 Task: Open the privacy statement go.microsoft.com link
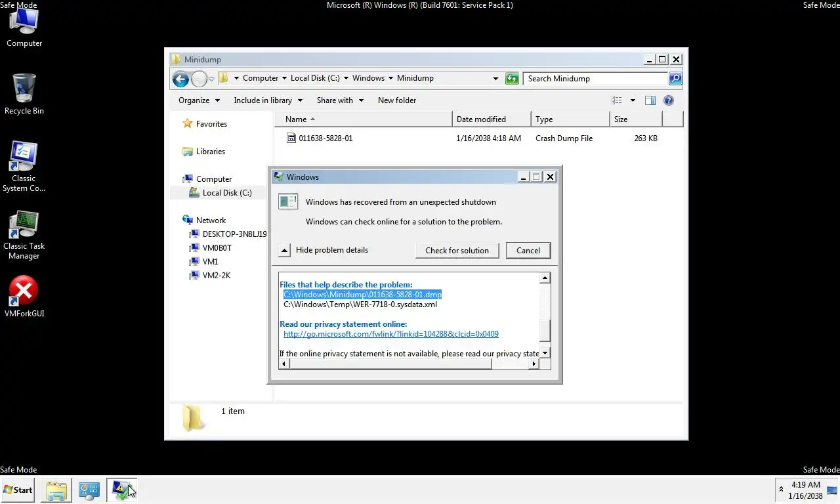(391, 334)
